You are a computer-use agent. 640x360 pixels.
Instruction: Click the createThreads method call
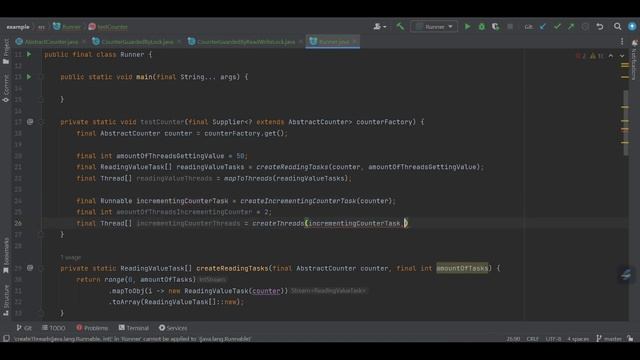coord(278,223)
